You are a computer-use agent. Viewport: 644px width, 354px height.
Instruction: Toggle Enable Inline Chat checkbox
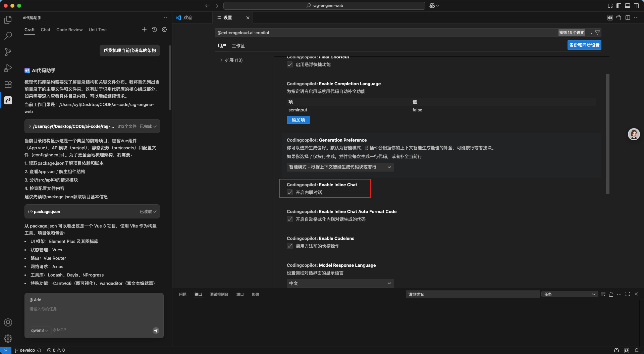click(x=290, y=192)
